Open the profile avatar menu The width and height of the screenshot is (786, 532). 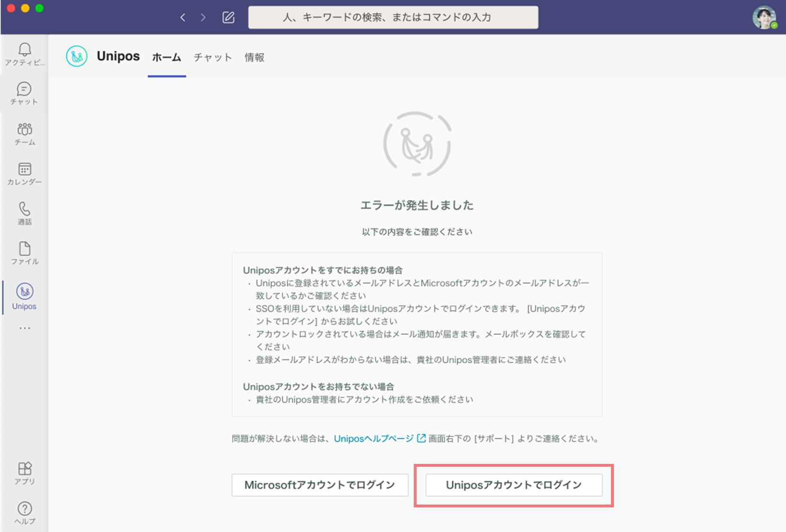coord(764,18)
